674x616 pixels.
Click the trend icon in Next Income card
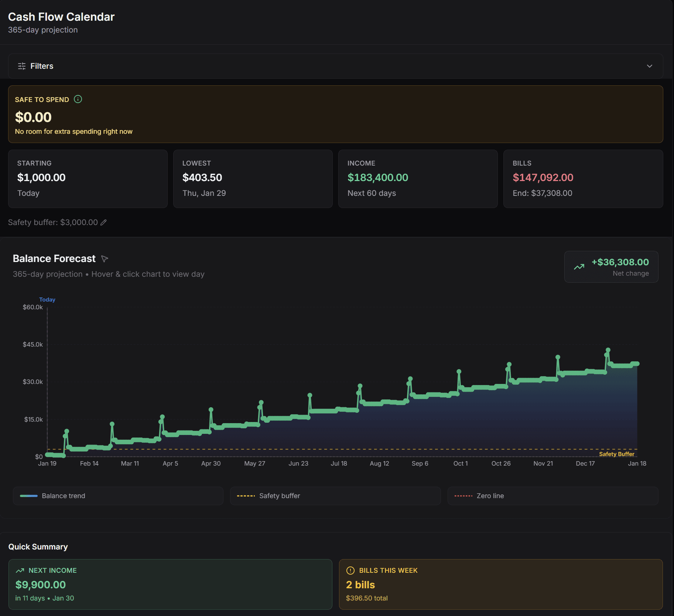pyautogui.click(x=21, y=570)
